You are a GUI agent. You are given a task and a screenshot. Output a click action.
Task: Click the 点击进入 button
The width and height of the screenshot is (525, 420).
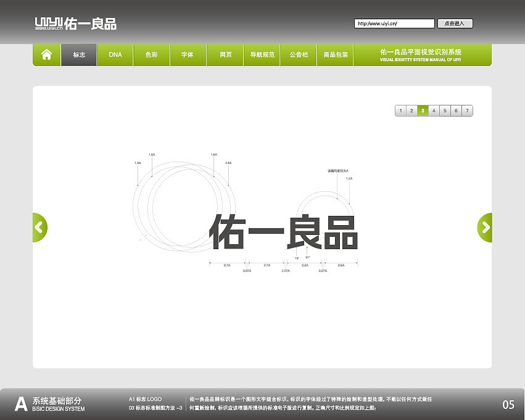tap(455, 23)
